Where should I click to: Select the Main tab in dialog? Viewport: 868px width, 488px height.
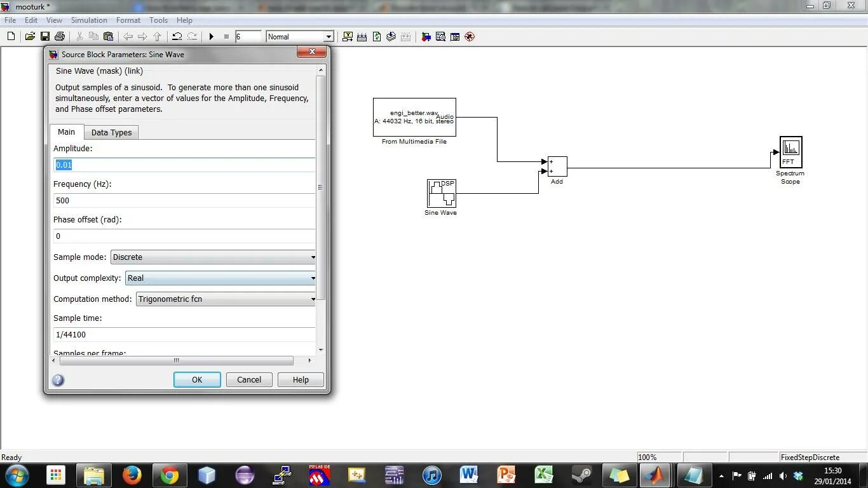point(67,132)
